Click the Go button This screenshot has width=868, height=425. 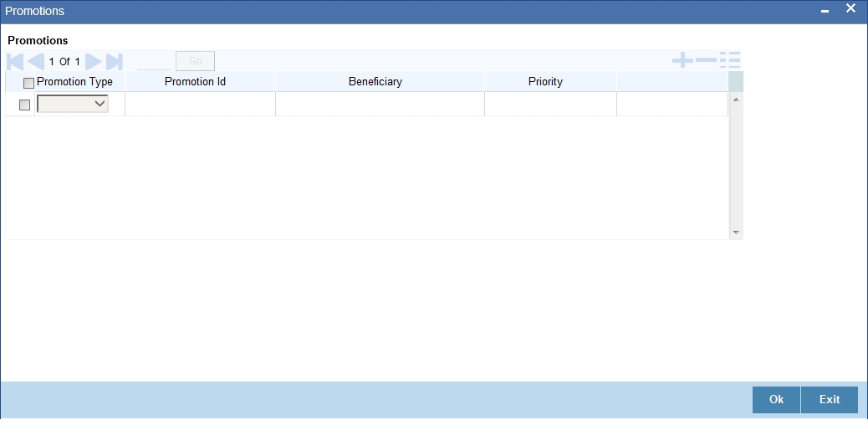196,61
